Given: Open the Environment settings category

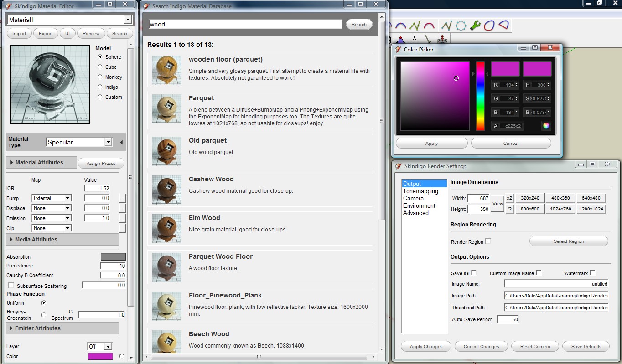Looking at the screenshot, I should pos(419,206).
